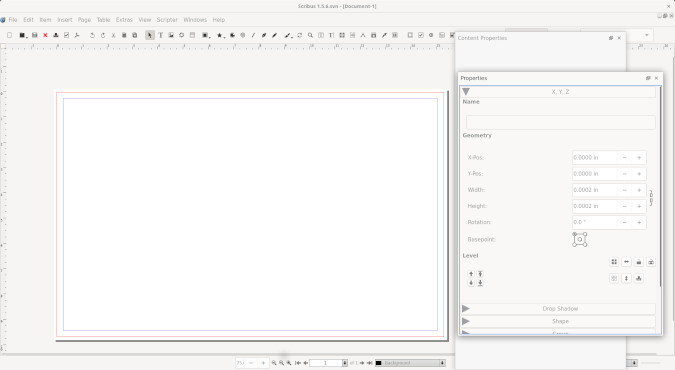Open the File menu
The image size is (675, 370).
[13, 20]
